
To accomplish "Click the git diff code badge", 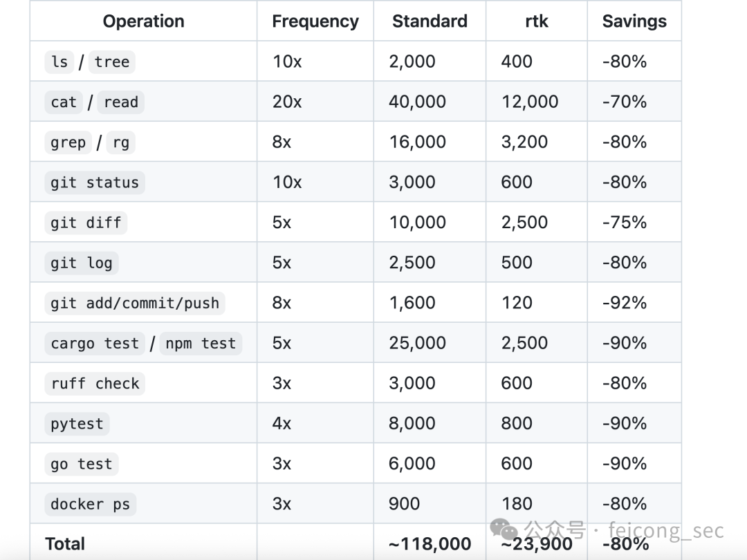I will coord(86,223).
